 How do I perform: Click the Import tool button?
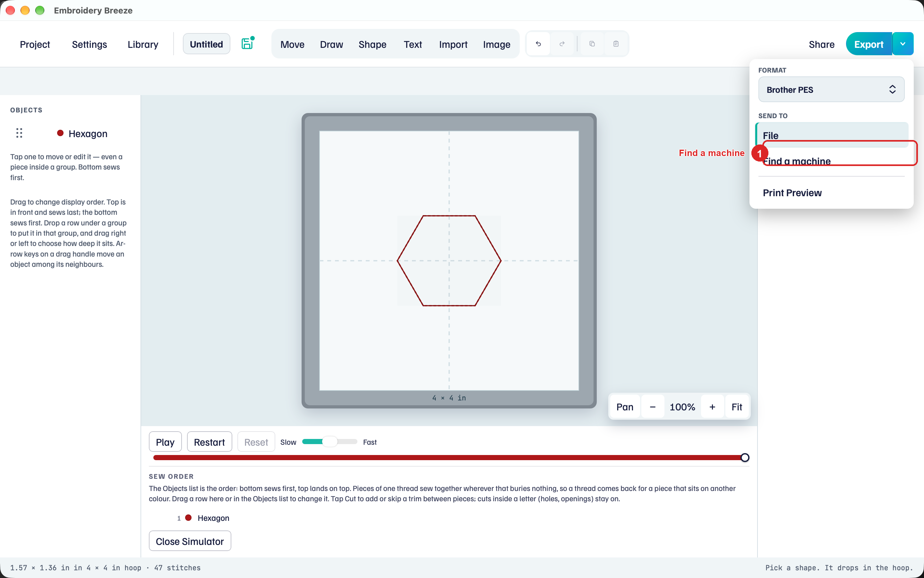(453, 44)
